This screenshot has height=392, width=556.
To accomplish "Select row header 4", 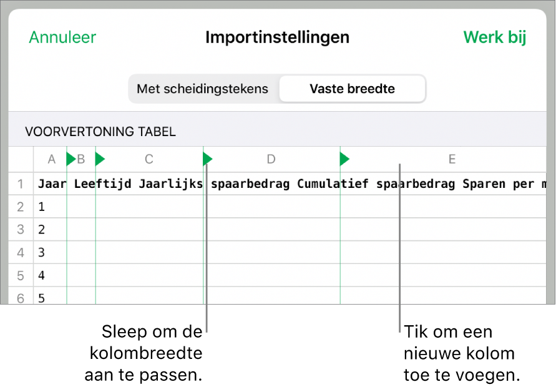I will 21,252.
